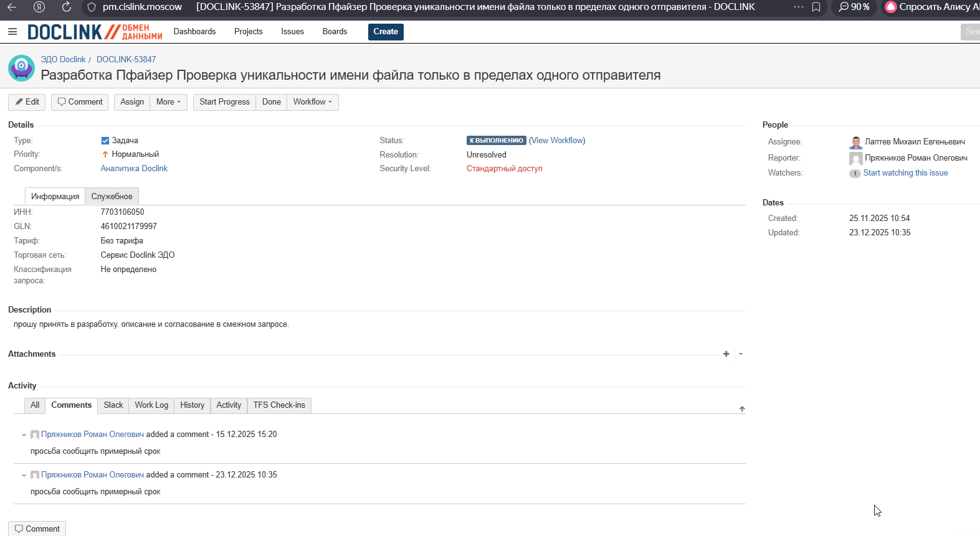Open the hamburger sidebar menu

[x=12, y=32]
